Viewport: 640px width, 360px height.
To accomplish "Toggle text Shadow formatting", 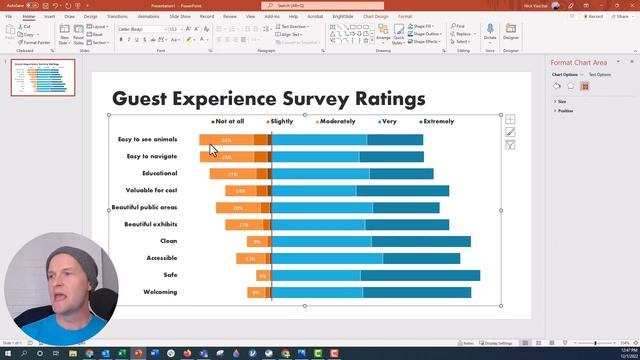I will tap(144, 40).
